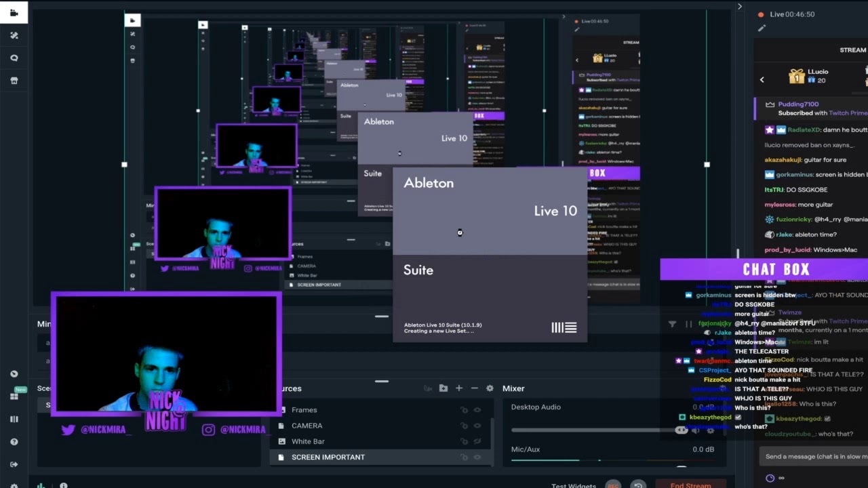The image size is (868, 488).
Task: Click the 0.0 dB value beside Mic/Aux
Action: (x=703, y=449)
